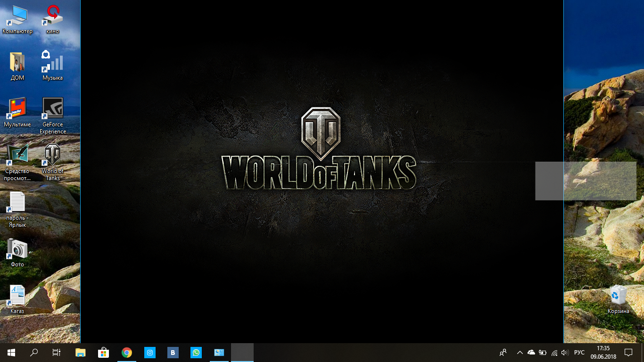Open the GeForce Experience desktop icon

53,115
